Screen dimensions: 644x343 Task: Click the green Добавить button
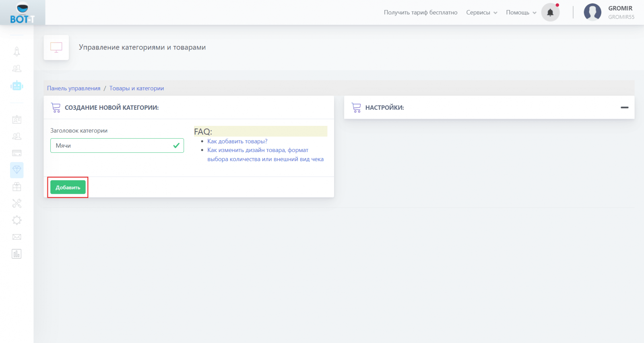tap(68, 187)
